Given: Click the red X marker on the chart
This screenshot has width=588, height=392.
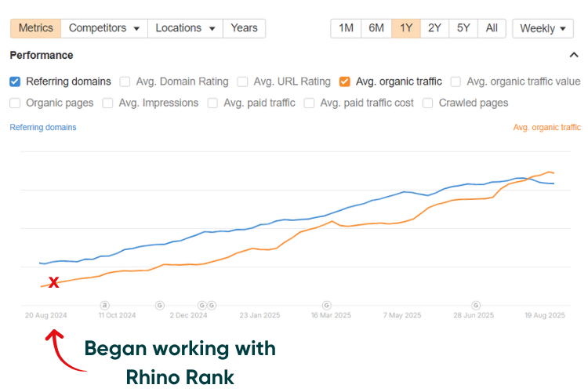Looking at the screenshot, I should tap(53, 282).
